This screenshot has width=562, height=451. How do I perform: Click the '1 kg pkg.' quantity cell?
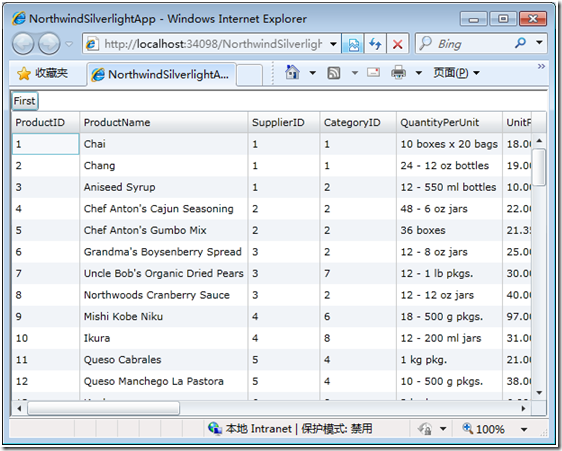(449, 360)
